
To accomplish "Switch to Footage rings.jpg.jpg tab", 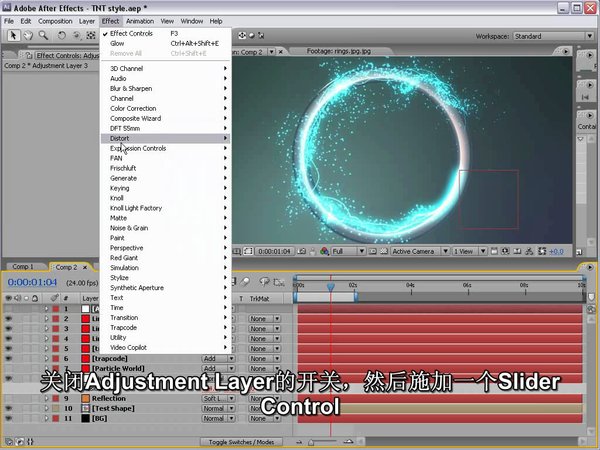I will click(x=339, y=51).
